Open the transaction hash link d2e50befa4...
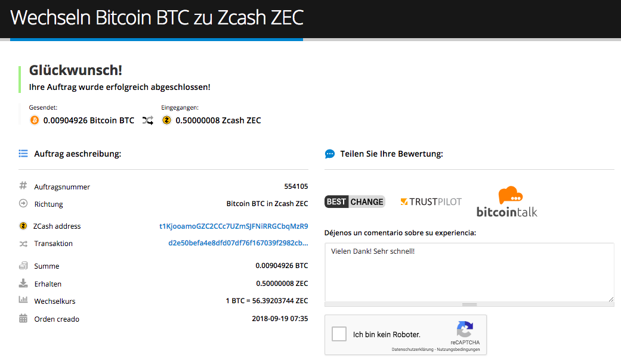 click(238, 243)
